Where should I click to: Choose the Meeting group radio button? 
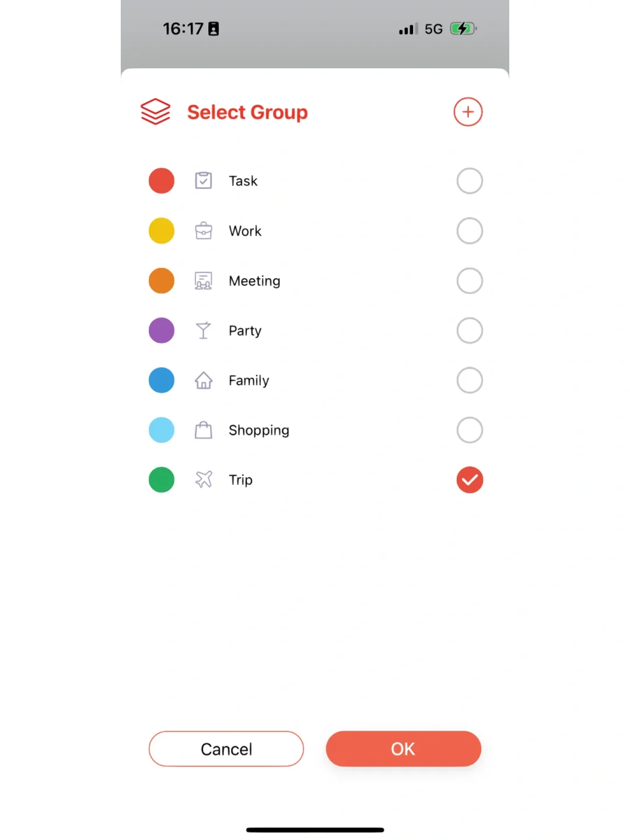point(470,281)
